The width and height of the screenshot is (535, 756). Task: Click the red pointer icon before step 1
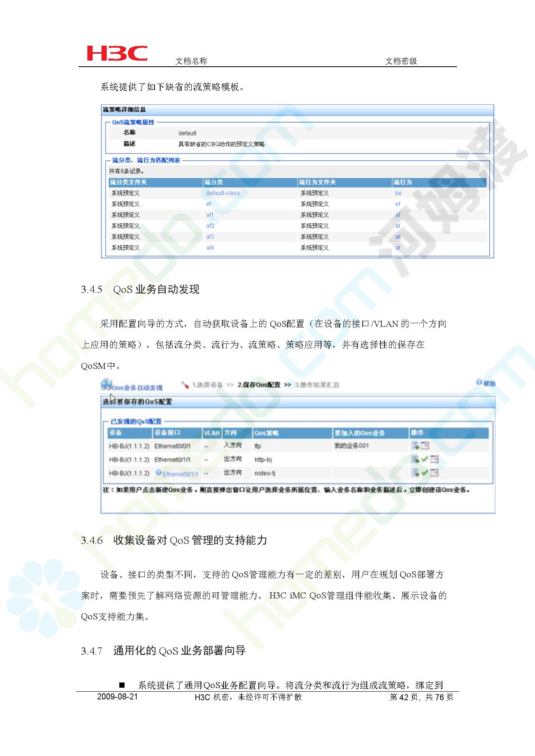point(185,385)
